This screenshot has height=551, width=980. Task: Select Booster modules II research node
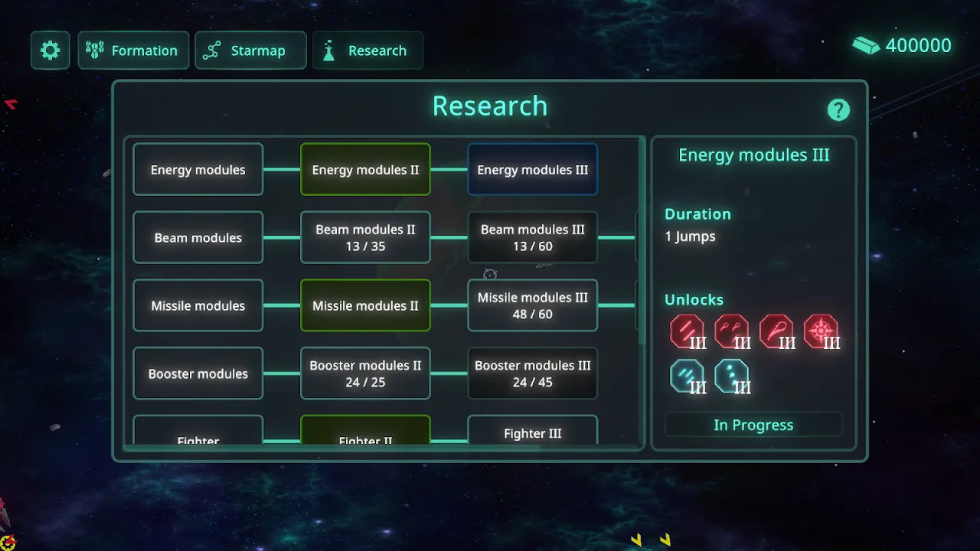(365, 373)
